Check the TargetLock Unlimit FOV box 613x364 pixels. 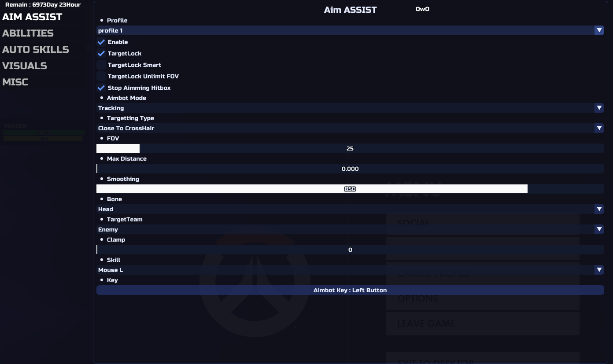click(x=101, y=77)
